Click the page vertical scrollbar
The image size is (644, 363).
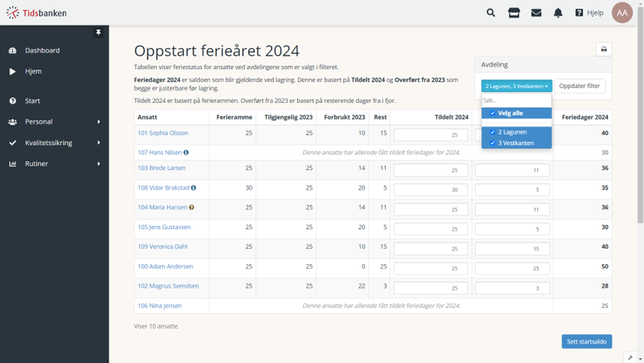coord(641,115)
